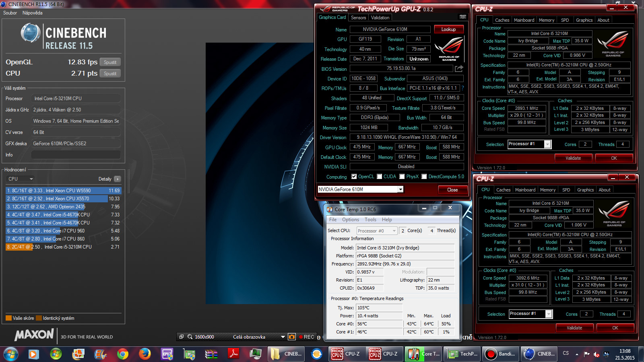Click the Close button in GPU-Z
Image resolution: width=644 pixels, height=362 pixels.
tap(452, 190)
